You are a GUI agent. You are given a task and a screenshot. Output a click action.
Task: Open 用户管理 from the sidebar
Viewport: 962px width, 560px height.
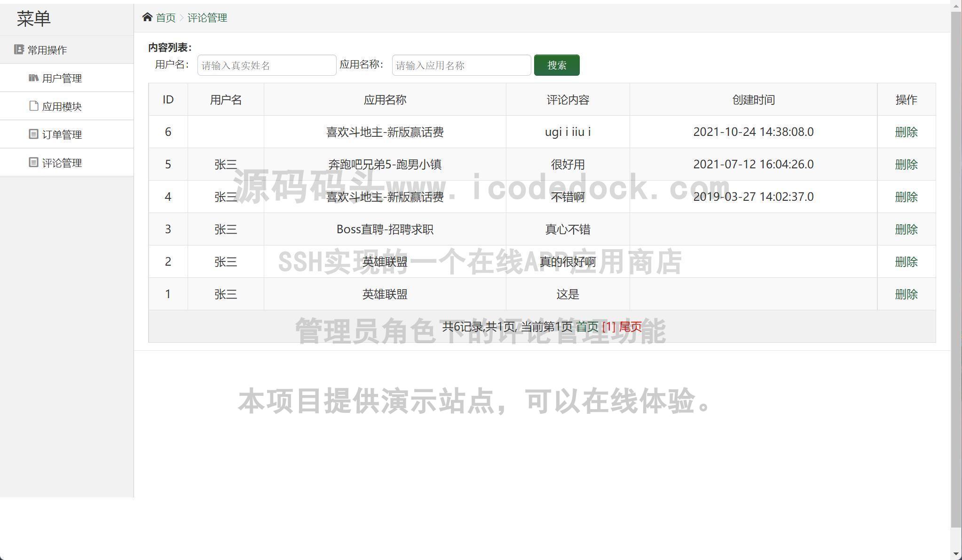pyautogui.click(x=62, y=79)
